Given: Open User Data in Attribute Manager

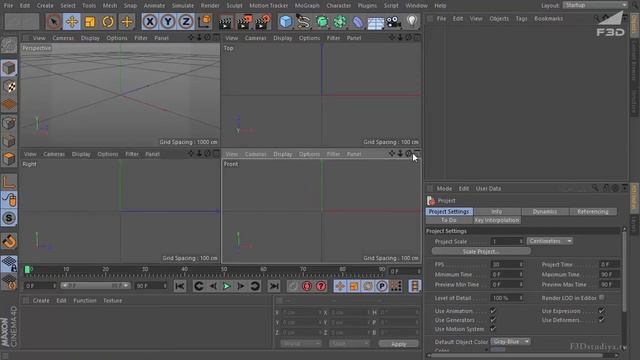Looking at the screenshot, I should (488, 189).
